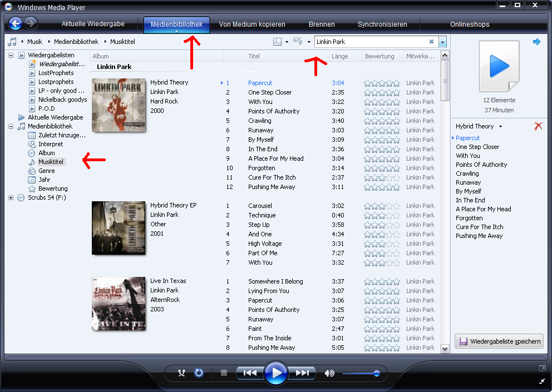This screenshot has height=392, width=552.
Task: Click the blue back navigation arrow
Action: [15, 24]
